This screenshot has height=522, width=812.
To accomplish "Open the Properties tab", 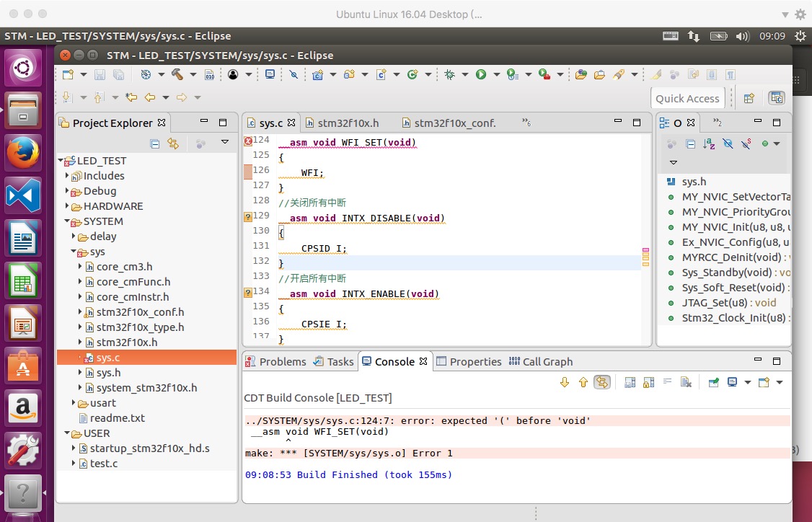I will pos(469,361).
